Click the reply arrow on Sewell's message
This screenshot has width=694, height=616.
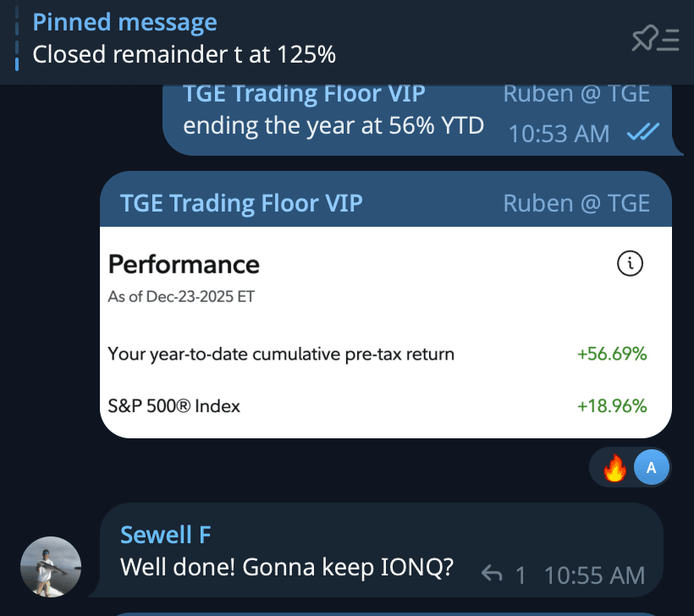tap(492, 575)
